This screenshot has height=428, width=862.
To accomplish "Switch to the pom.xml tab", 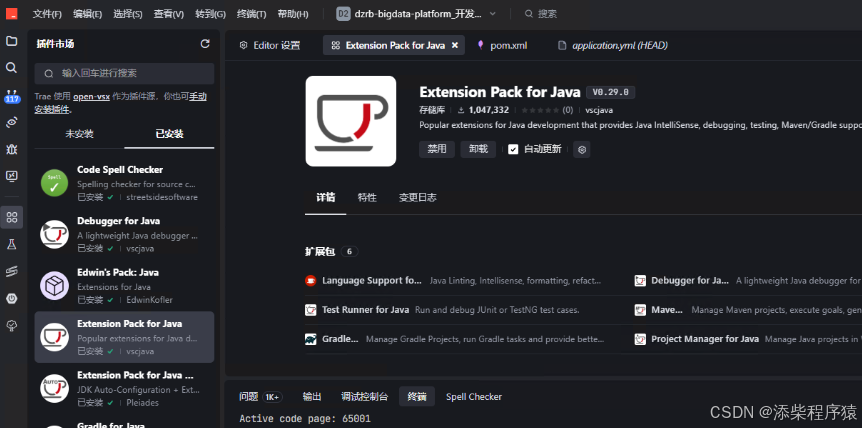I will pyautogui.click(x=502, y=46).
